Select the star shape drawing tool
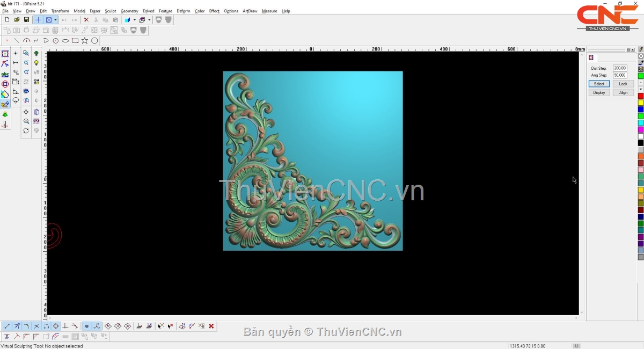 tap(85, 41)
